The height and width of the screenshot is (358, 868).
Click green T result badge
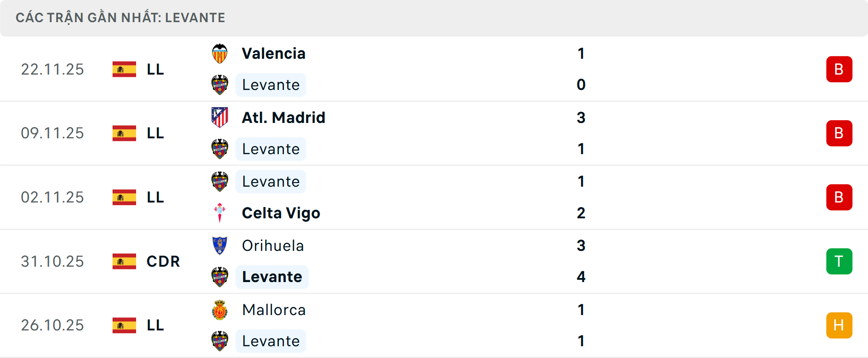839,261
